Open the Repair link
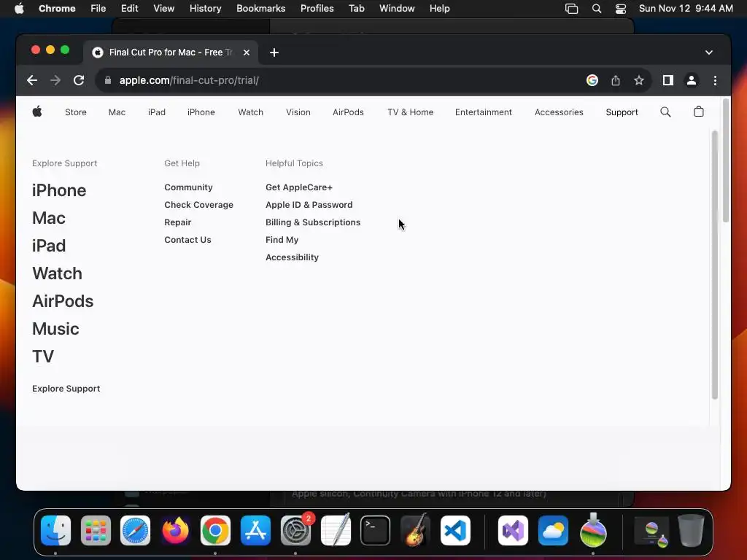Image resolution: width=747 pixels, height=560 pixels. 178,222
